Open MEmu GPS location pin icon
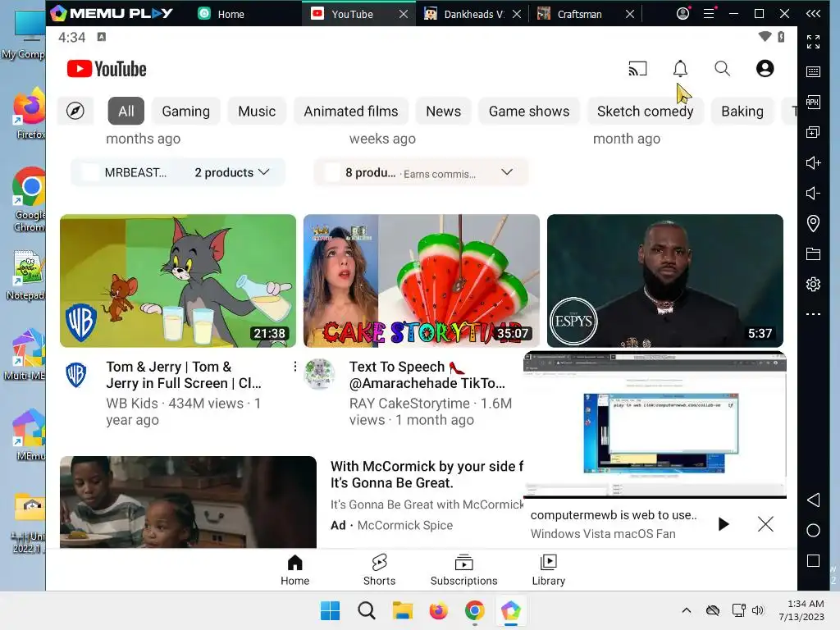Screen dimensions: 840x630 click(x=813, y=223)
